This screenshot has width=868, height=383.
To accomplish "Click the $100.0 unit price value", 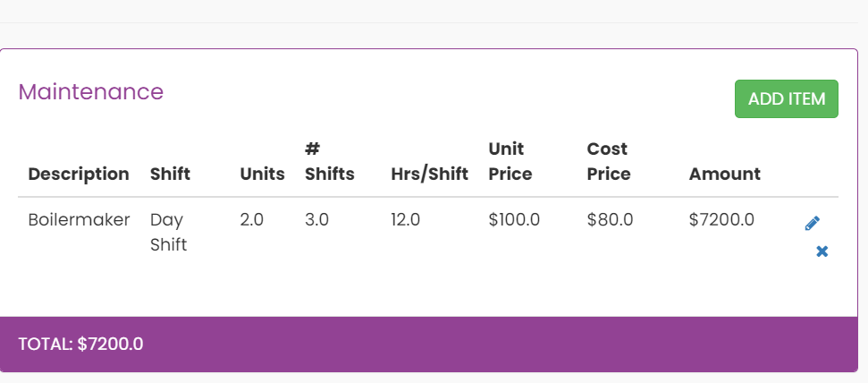I will pyautogui.click(x=514, y=220).
